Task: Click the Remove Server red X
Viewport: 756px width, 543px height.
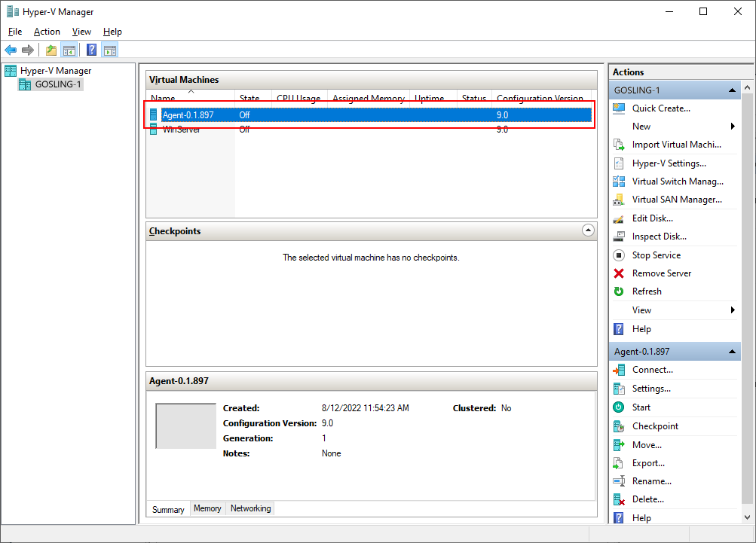Action: point(619,273)
